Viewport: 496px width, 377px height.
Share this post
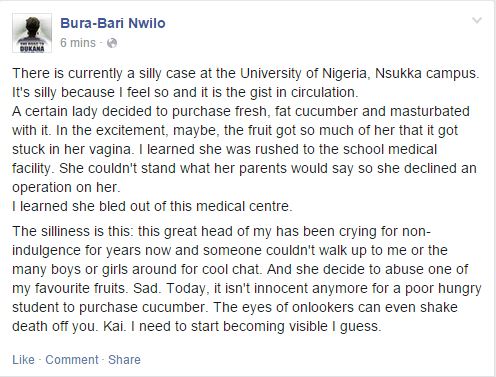coord(124,360)
